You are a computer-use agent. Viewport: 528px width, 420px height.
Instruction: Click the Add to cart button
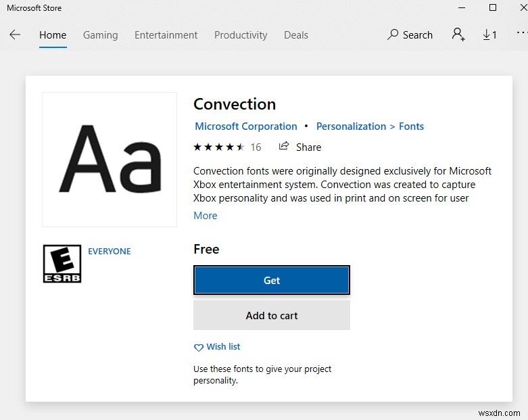(272, 315)
